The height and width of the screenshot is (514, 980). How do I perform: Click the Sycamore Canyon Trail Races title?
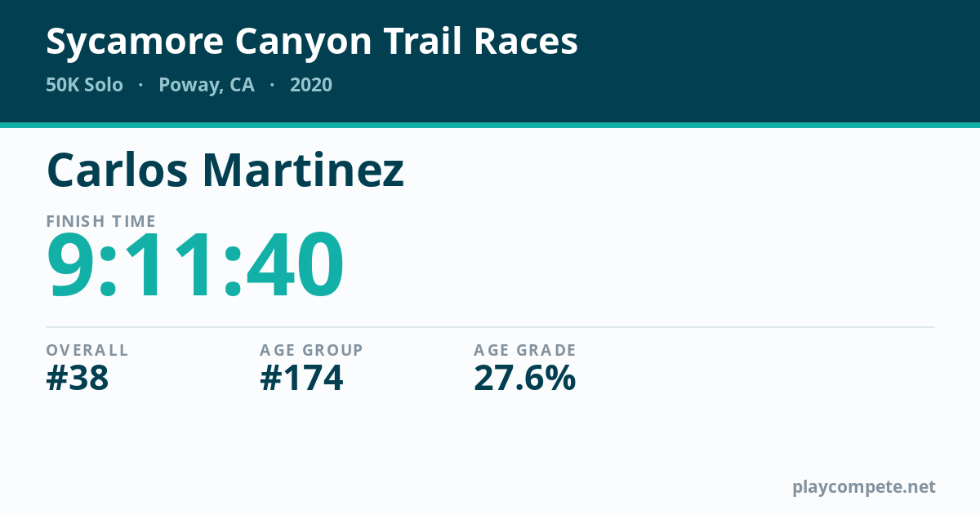click(x=312, y=42)
